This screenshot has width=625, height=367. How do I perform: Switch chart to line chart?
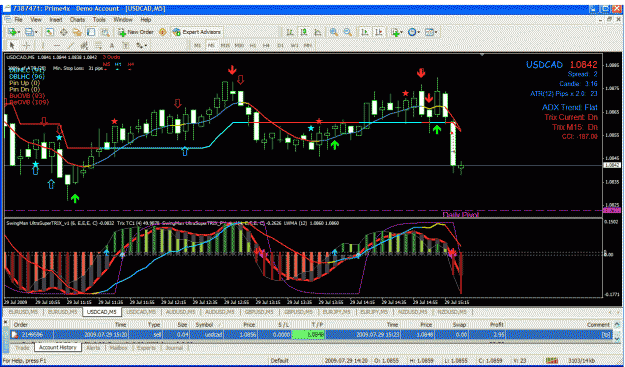pos(318,32)
